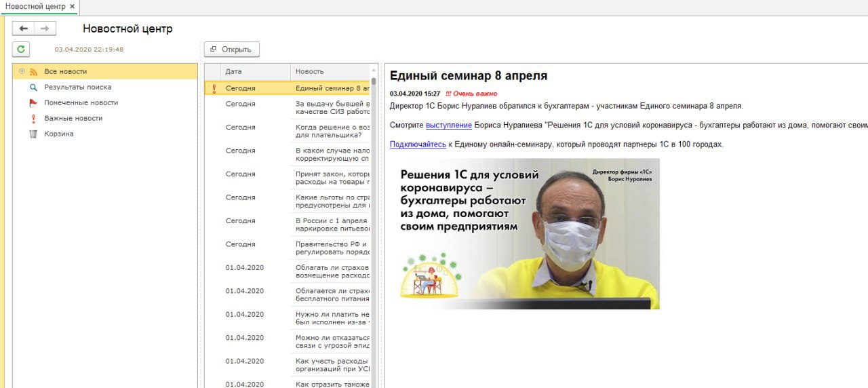Viewport: 868px width, 388px height.
Task: Select news starting with Можно ли отказаться
Action: click(x=288, y=342)
